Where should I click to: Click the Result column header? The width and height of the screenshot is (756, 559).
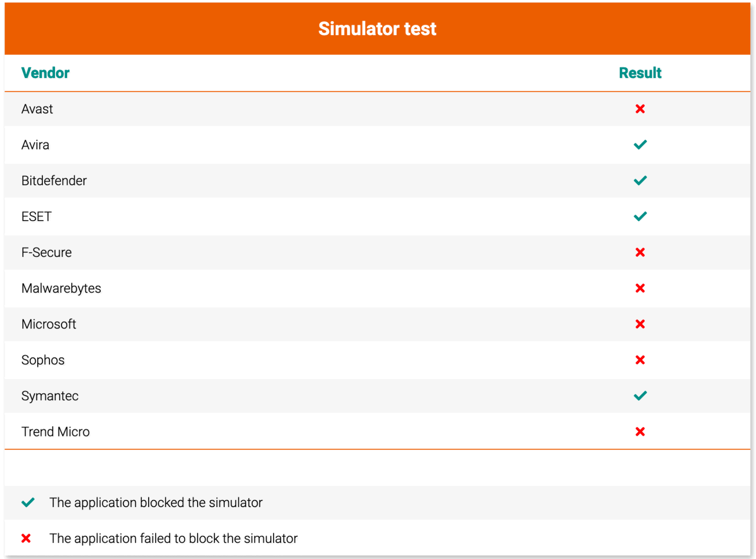(640, 73)
